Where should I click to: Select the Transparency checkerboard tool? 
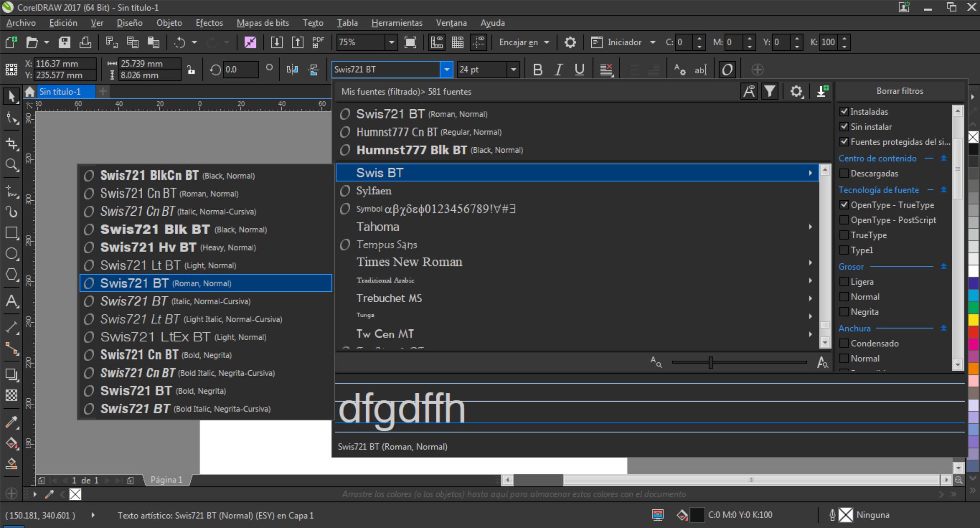click(x=11, y=395)
